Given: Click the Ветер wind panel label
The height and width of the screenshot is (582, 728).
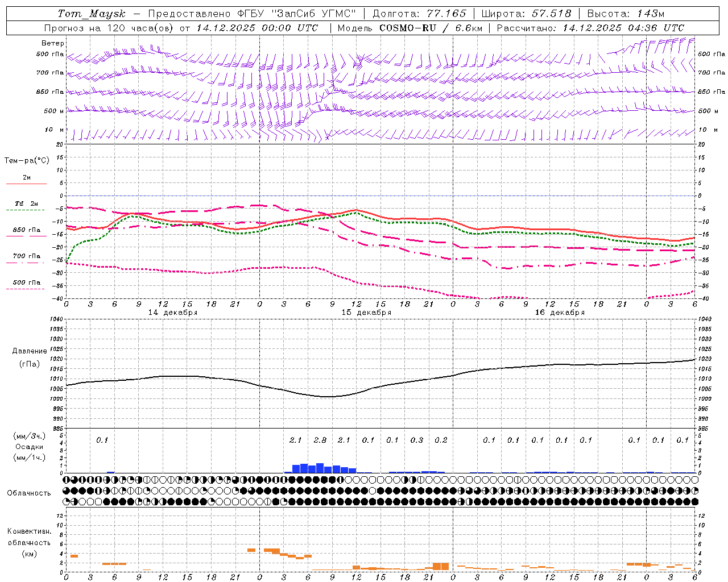Looking at the screenshot, I should pyautogui.click(x=53, y=43).
